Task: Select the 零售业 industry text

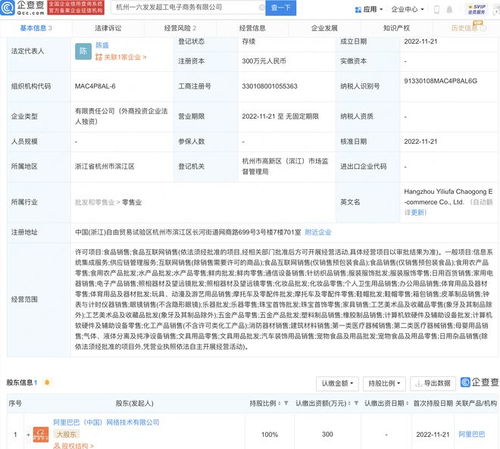Action: click(132, 202)
